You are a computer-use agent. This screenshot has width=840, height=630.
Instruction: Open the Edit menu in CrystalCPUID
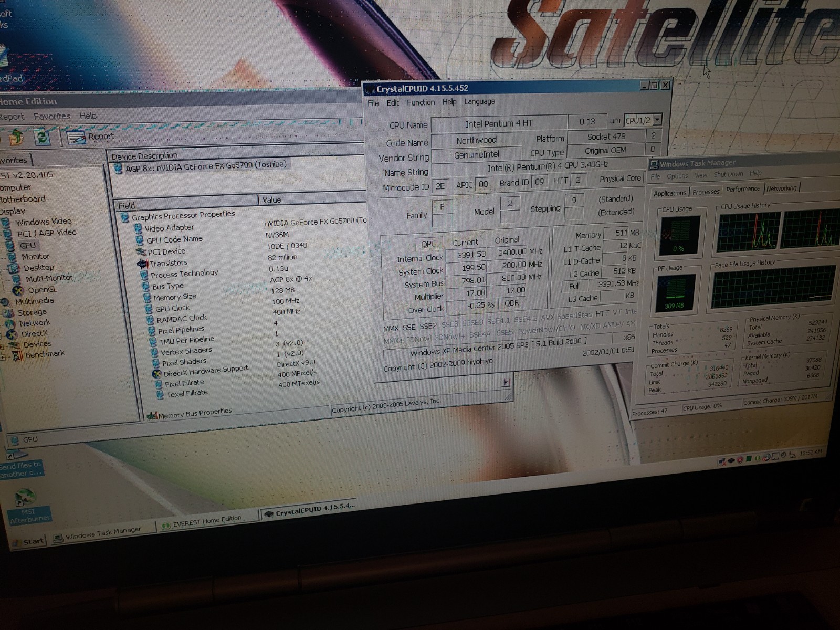click(393, 103)
